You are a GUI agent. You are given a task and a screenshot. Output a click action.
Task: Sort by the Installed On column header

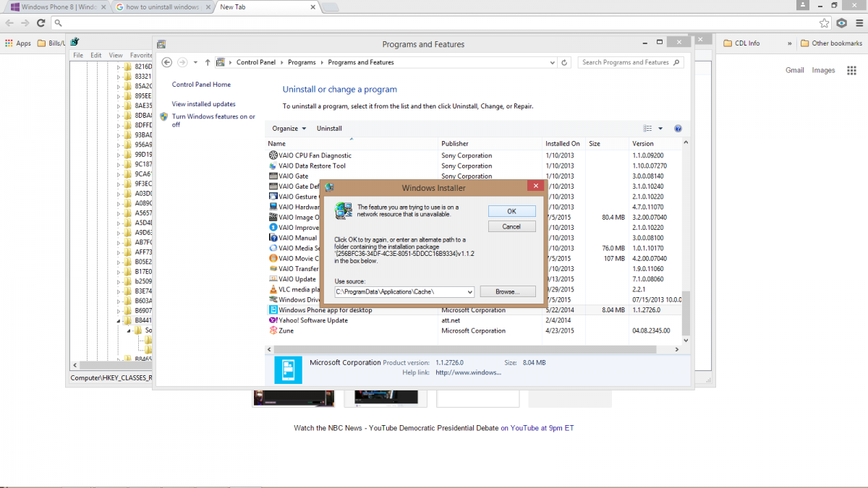(x=563, y=144)
